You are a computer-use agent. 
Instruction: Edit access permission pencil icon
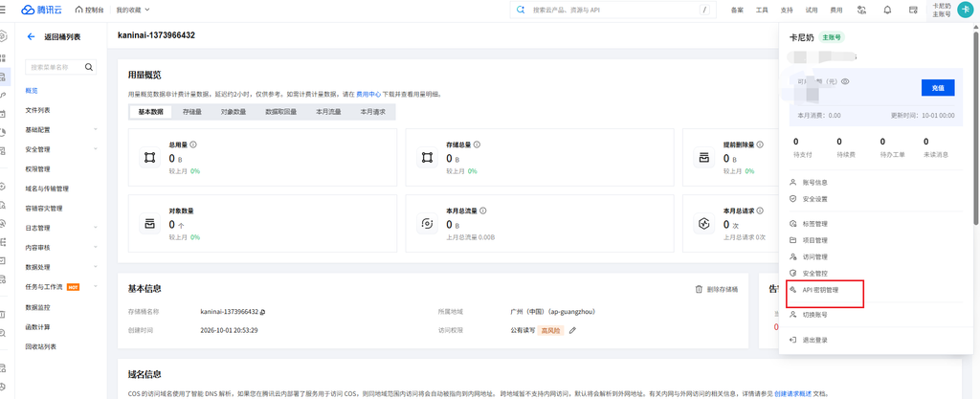coord(572,330)
